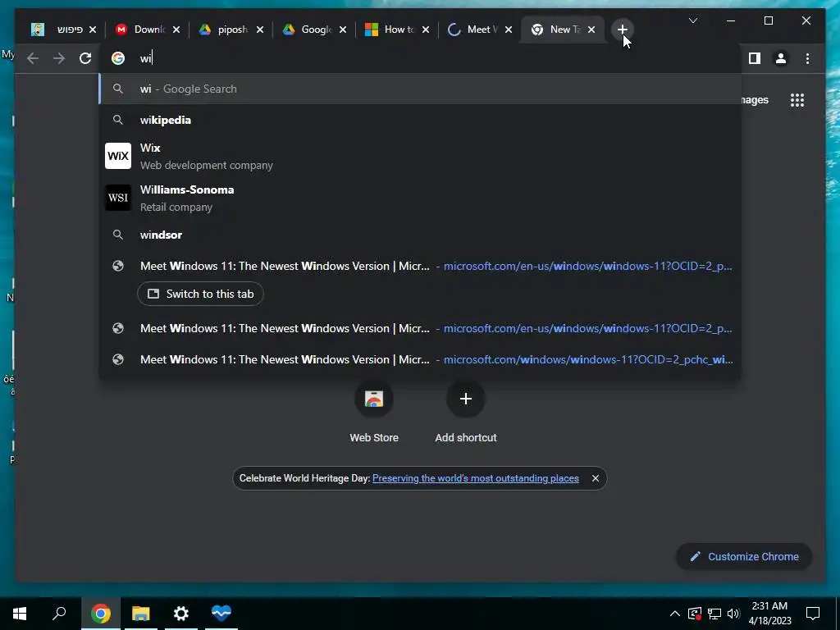Click the heart monitor taskbar app

coord(221,613)
